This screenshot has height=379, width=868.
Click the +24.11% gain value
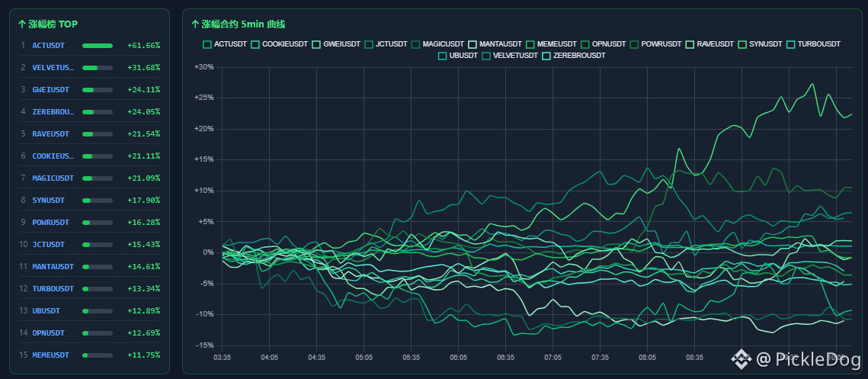[x=143, y=90]
